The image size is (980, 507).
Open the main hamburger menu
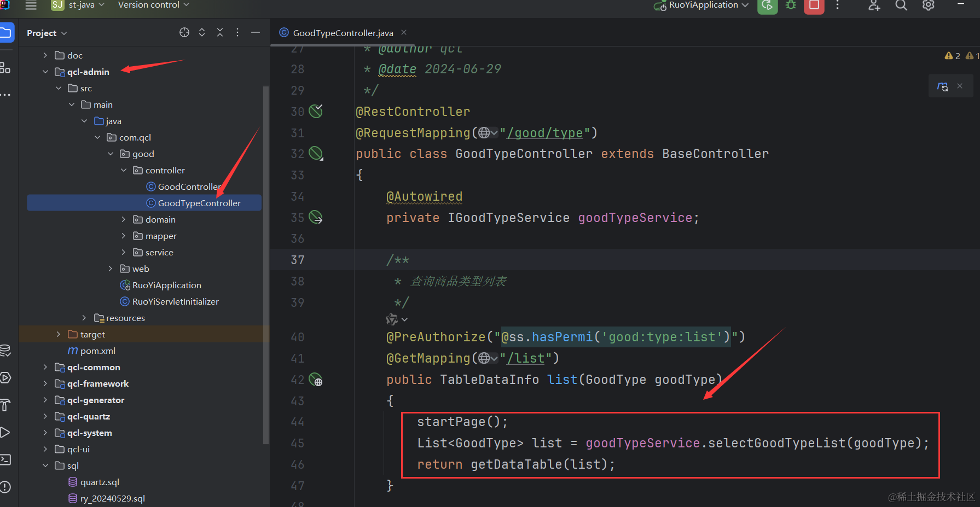pyautogui.click(x=31, y=5)
